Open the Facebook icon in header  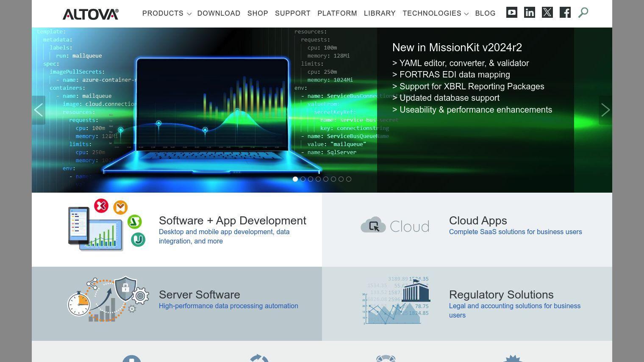click(x=565, y=13)
